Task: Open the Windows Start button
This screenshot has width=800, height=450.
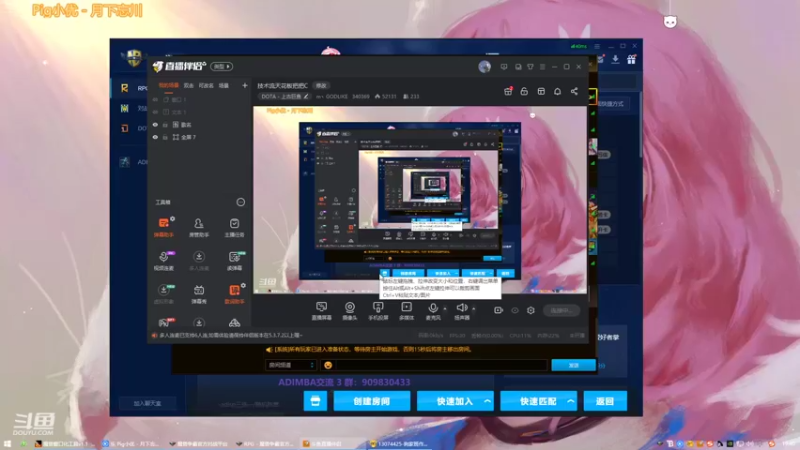Action: (x=8, y=444)
